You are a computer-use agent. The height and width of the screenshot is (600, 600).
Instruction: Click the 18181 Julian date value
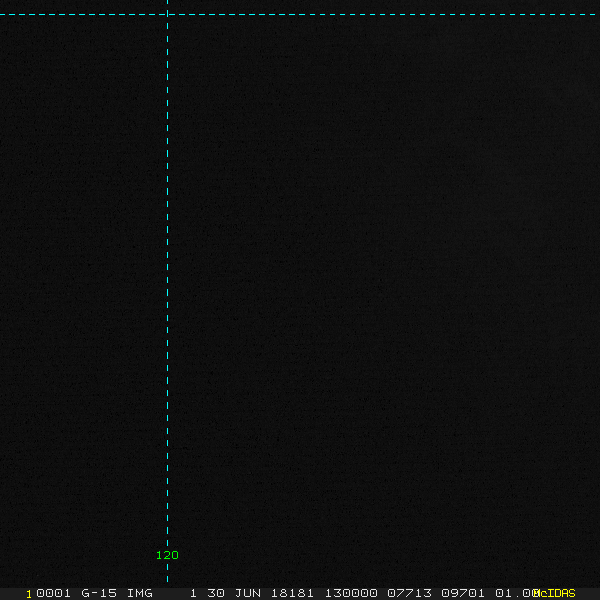pyautogui.click(x=292, y=593)
